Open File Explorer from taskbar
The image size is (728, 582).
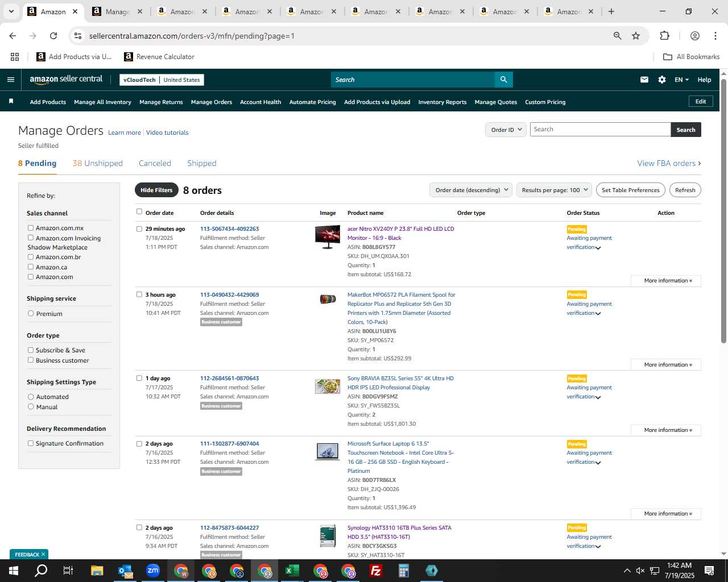click(x=97, y=571)
